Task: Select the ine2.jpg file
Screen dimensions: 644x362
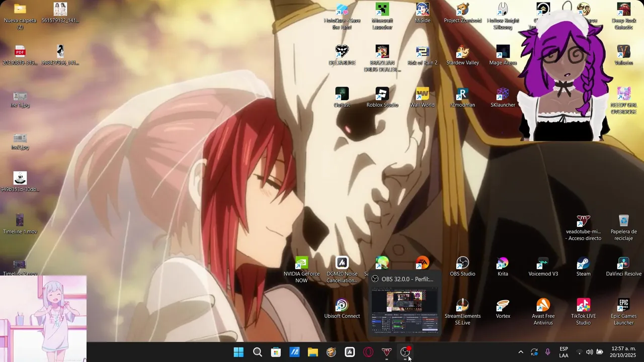Action: (20, 140)
